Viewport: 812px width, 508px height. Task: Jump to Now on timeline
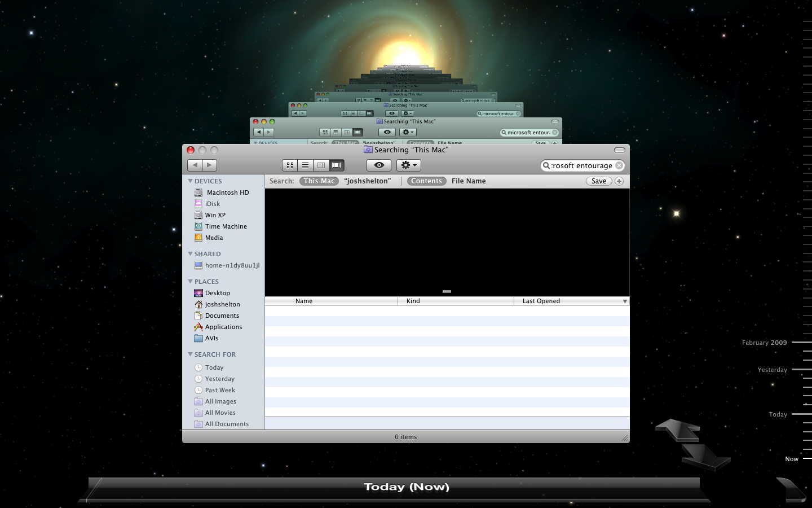[x=792, y=459]
